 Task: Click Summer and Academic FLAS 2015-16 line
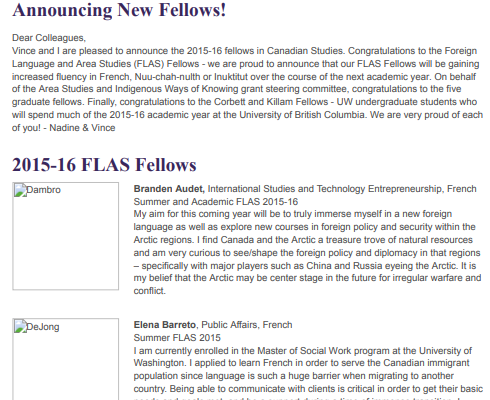tap(216, 202)
